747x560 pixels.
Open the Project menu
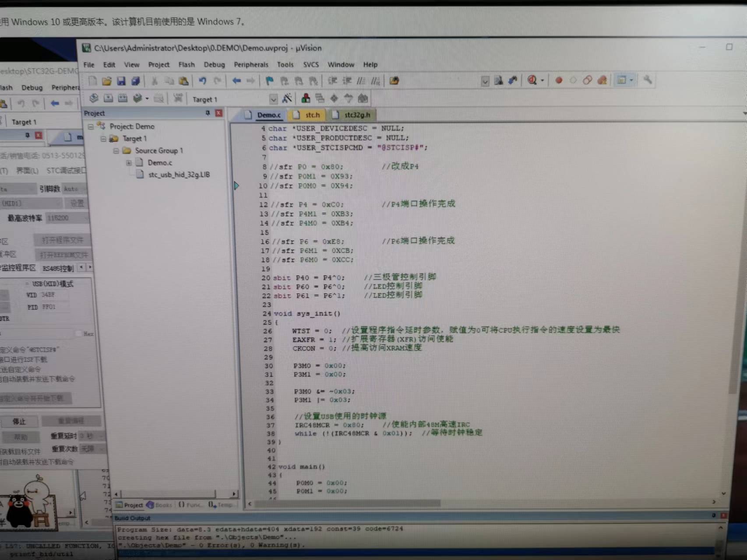pyautogui.click(x=159, y=65)
